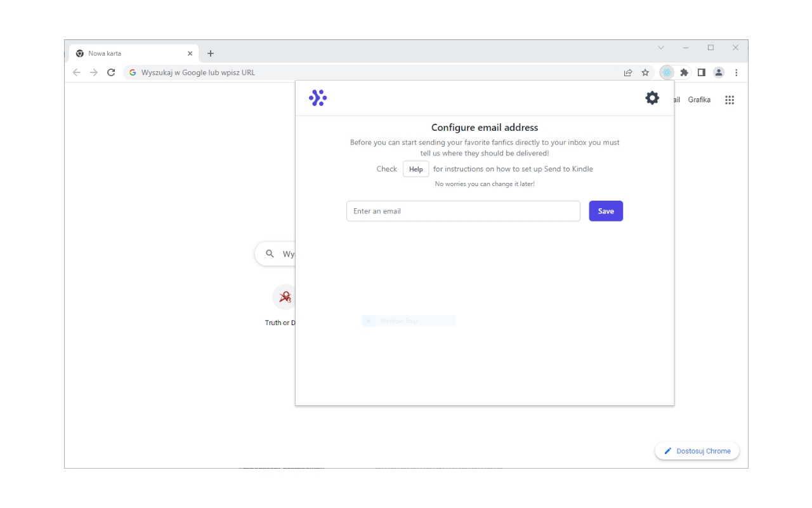Click the Help button
Screen dimensions: 812x508
click(416, 169)
